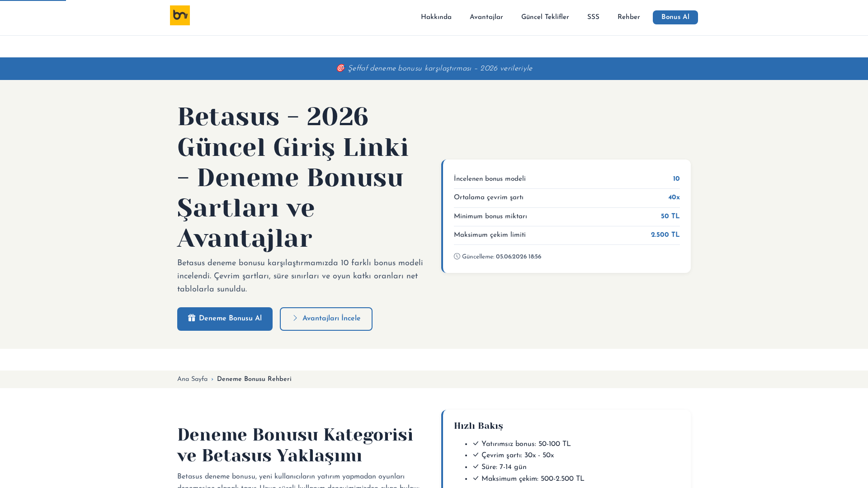868x488 pixels.
Task: Click the Yatırımsız bonus: 50-100 TL text
Action: 526,444
